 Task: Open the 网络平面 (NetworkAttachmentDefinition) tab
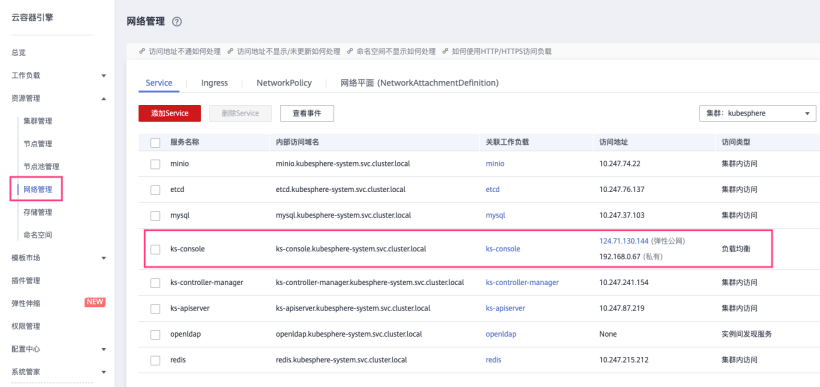pyautogui.click(x=419, y=83)
